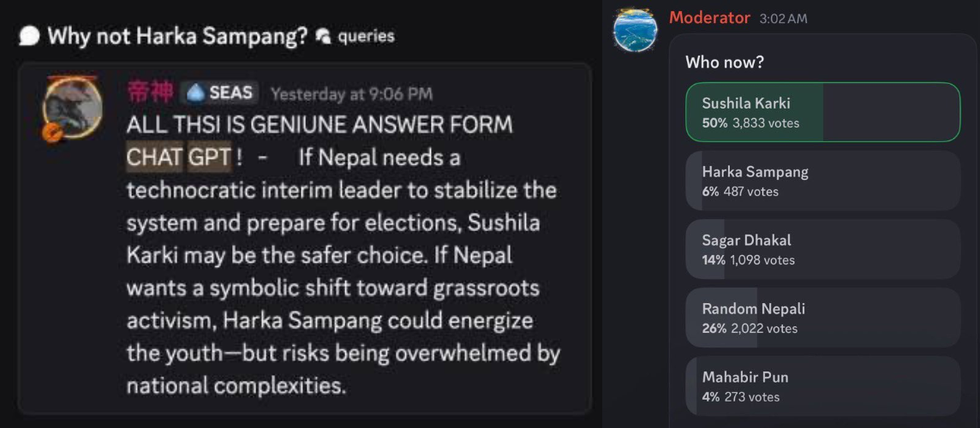Image resolution: width=980 pixels, height=428 pixels.
Task: Vote for Sushila Karki in the poll
Action: pos(822,112)
